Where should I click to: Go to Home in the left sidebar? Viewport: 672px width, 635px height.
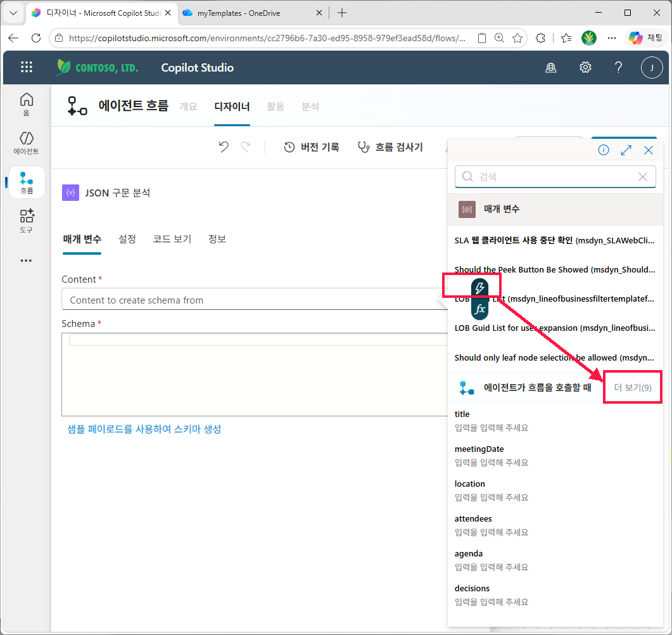coord(26,104)
